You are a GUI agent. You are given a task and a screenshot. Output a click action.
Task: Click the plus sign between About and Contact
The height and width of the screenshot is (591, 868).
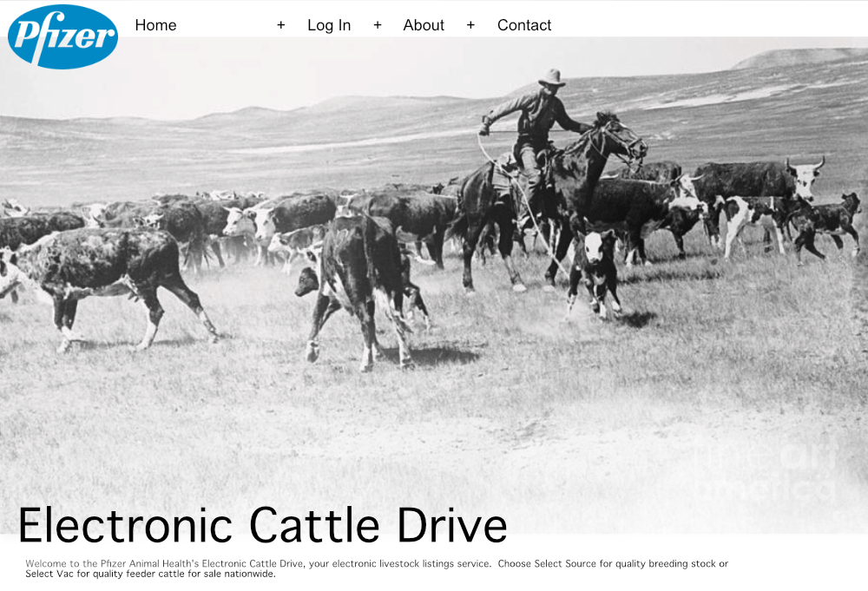pos(470,25)
